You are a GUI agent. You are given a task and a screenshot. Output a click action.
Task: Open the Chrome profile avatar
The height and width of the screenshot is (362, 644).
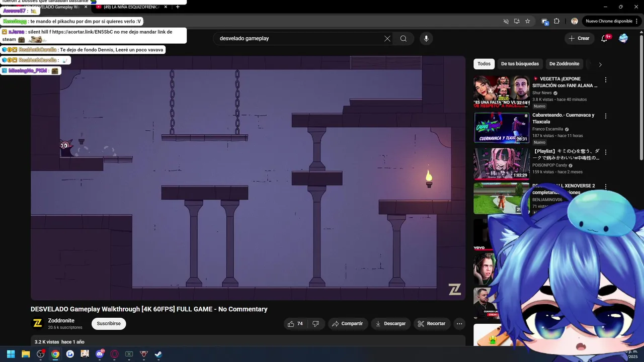(575, 21)
